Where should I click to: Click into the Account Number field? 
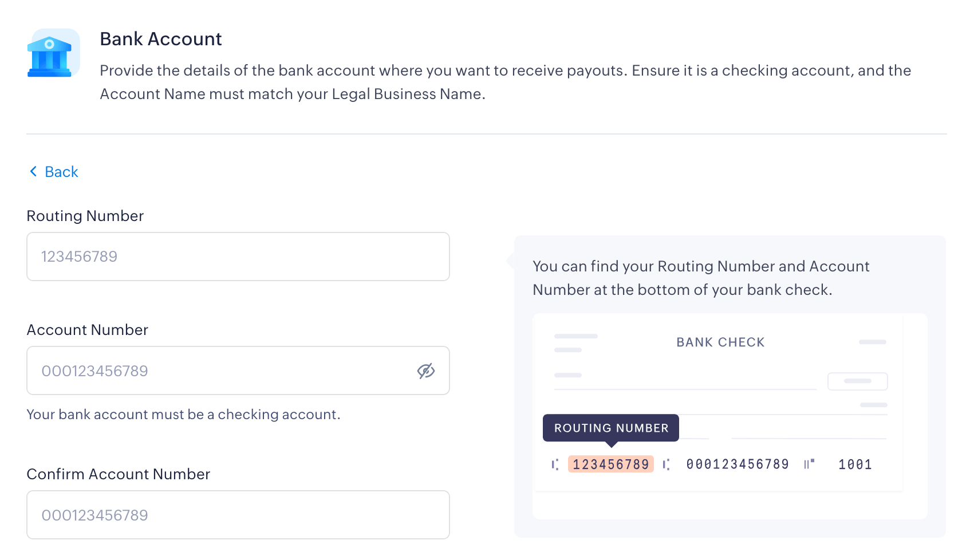[220, 371]
